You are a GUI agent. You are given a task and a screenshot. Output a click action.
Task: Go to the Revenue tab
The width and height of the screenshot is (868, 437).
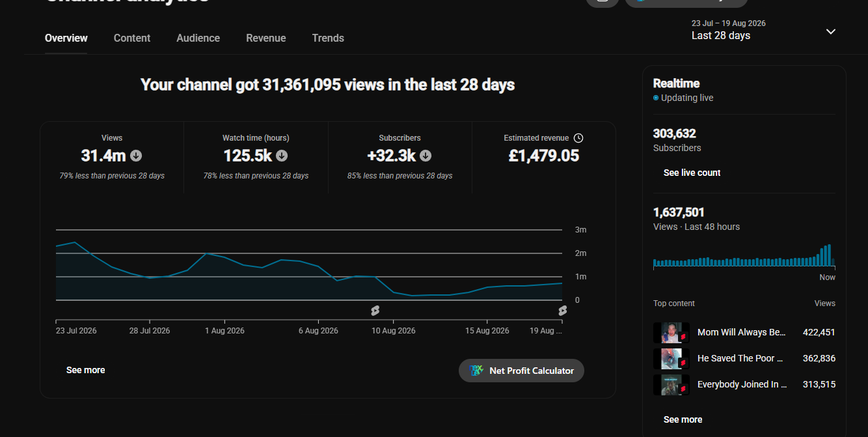pyautogui.click(x=265, y=38)
